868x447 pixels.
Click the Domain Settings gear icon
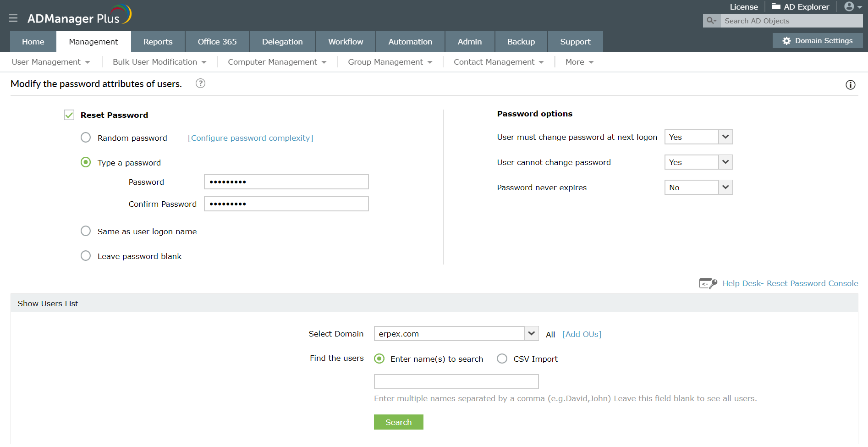click(786, 41)
